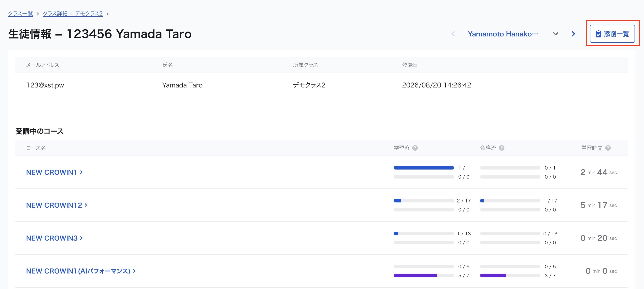Click the page title 生徒情報 – 123456 Yamada Taro
The image size is (644, 289).
[100, 34]
